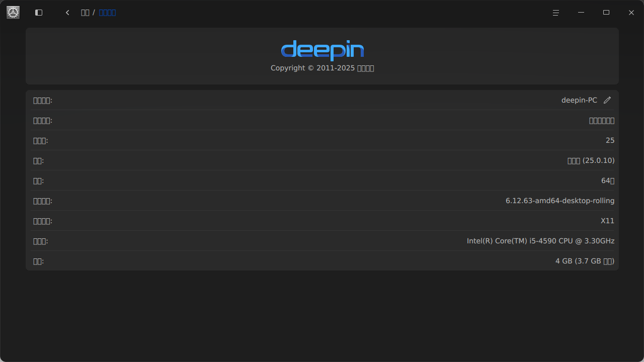
Task: Close the control center window
Action: (631, 13)
